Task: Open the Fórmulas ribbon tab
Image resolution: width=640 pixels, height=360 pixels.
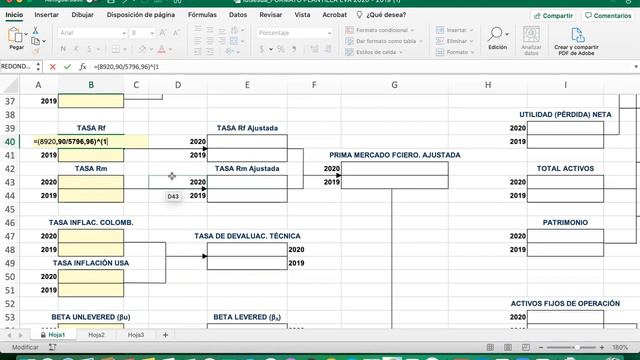Action: 202,15
